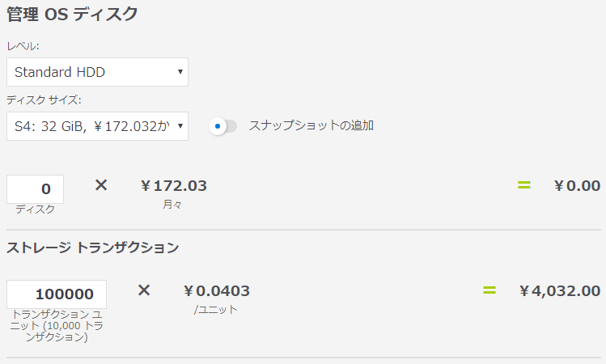Click the ¥0.00 disk subtotal
This screenshot has height=364, width=606.
pos(577,186)
